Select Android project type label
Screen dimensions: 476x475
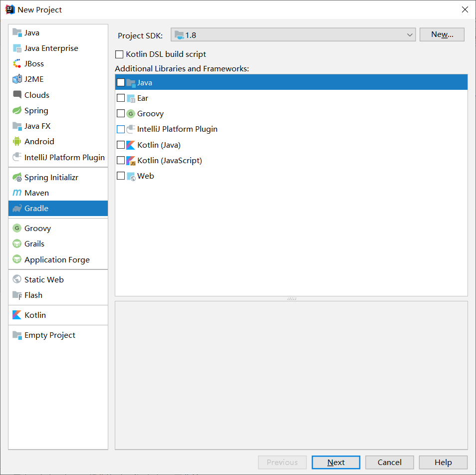[x=39, y=141]
